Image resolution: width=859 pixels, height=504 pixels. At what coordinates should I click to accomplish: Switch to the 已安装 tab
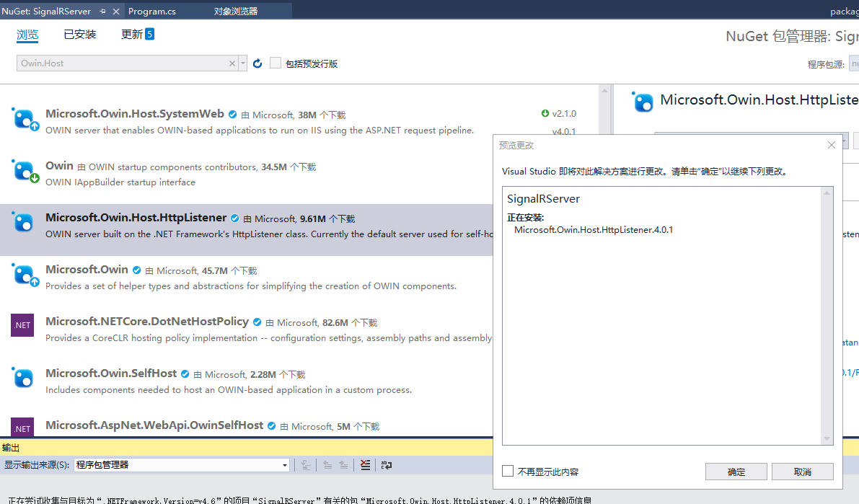[79, 33]
